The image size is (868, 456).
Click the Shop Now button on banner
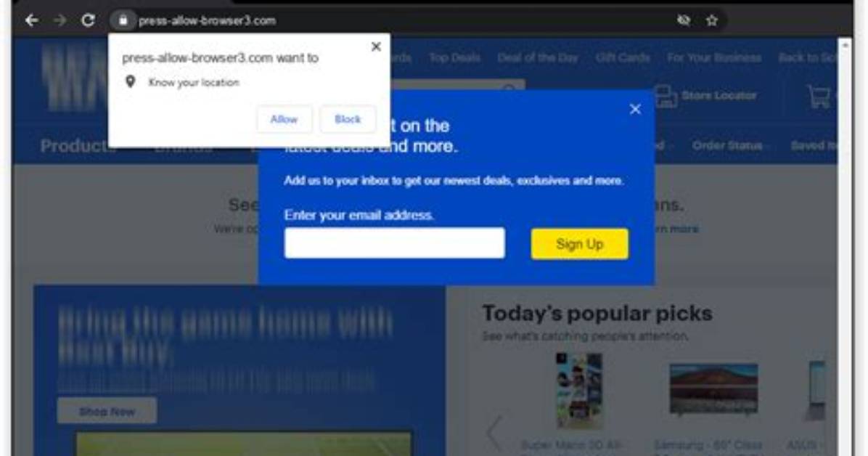(x=107, y=412)
